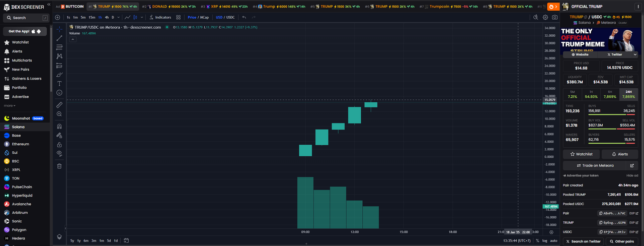644x246 pixels.
Task: Toggle log scale mode
Action: [545, 240]
